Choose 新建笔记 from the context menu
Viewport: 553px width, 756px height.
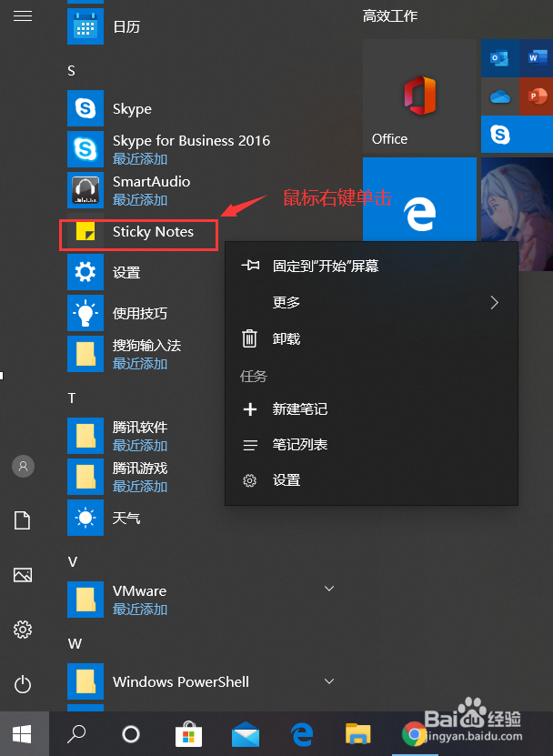click(371, 409)
